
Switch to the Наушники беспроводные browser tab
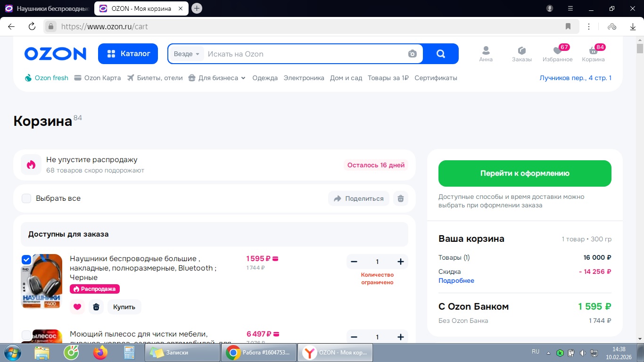tap(47, 8)
